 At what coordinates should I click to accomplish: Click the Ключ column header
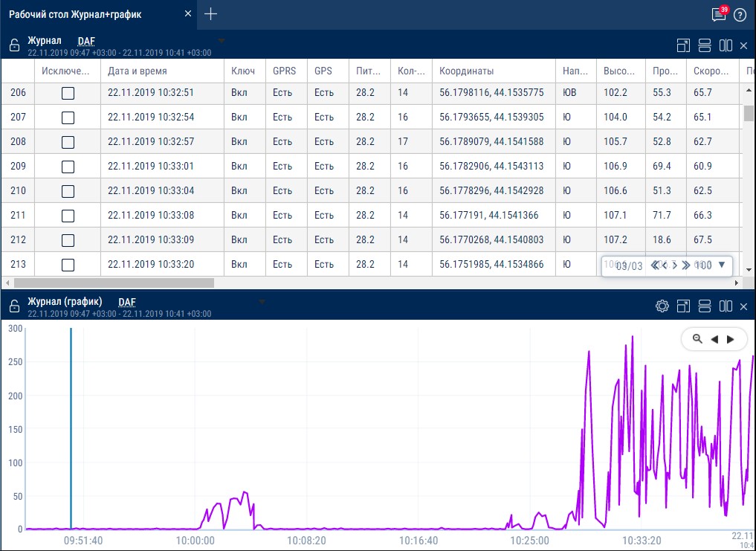[x=243, y=71]
